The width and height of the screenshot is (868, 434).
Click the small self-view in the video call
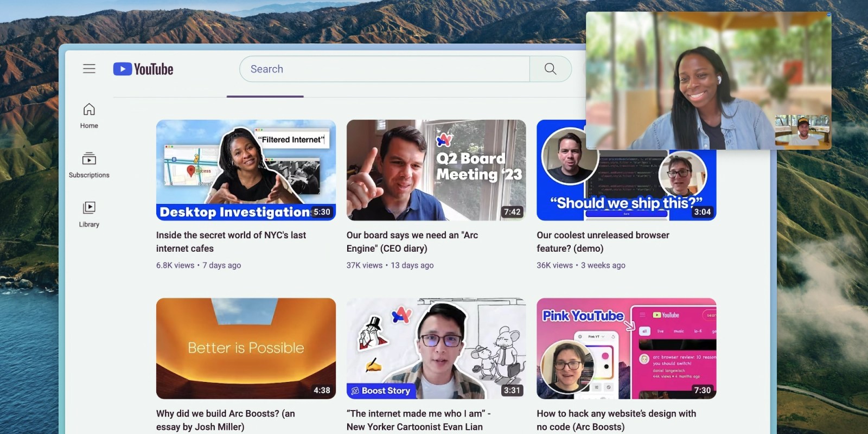pyautogui.click(x=802, y=130)
